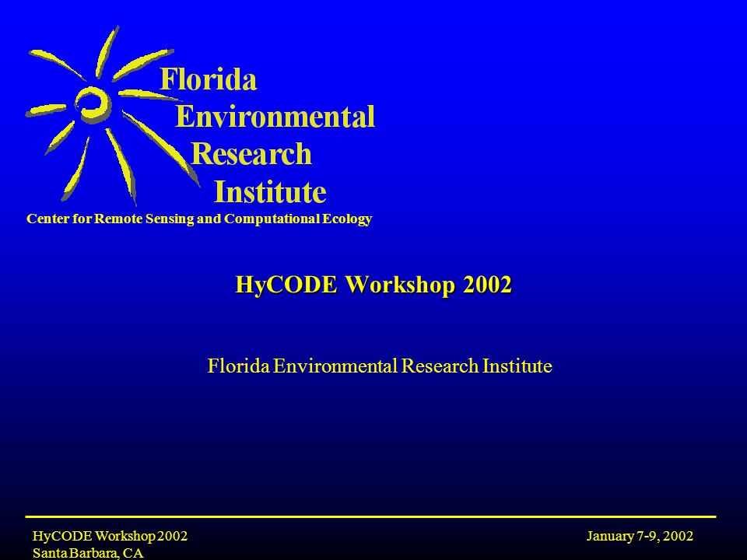This screenshot has height=560, width=747.
Task: Click the "January 7-9, 2002" footer date
Action: coord(640,536)
